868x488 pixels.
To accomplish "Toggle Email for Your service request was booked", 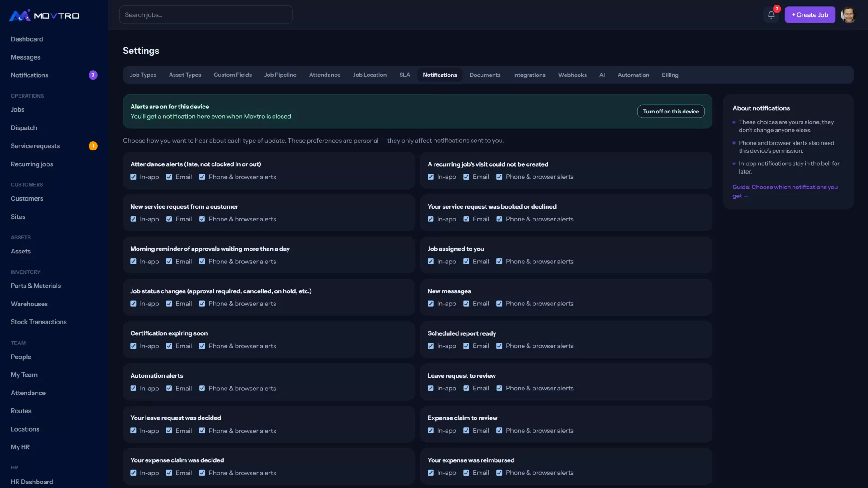I will pyautogui.click(x=467, y=219).
